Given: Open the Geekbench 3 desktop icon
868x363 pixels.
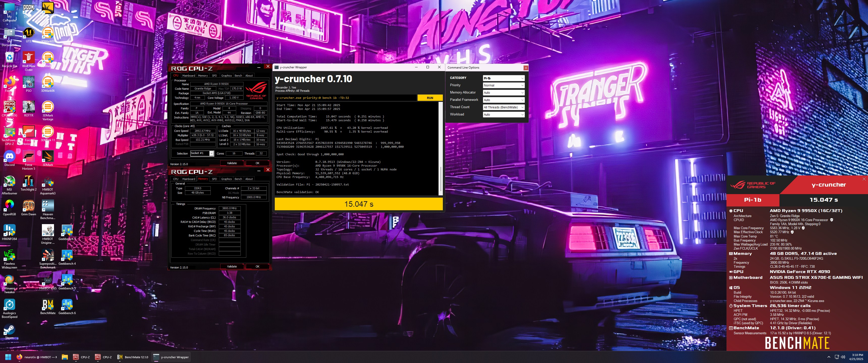Looking at the screenshot, I should pos(67,232).
